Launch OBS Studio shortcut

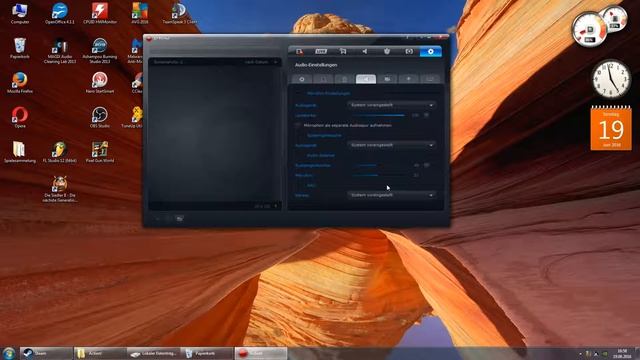(x=100, y=118)
